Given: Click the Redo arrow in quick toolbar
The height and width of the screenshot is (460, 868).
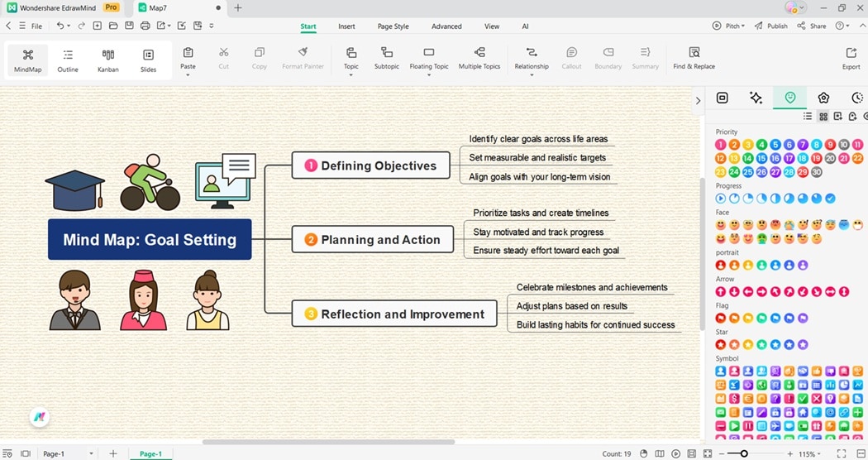Looking at the screenshot, I should tap(81, 26).
